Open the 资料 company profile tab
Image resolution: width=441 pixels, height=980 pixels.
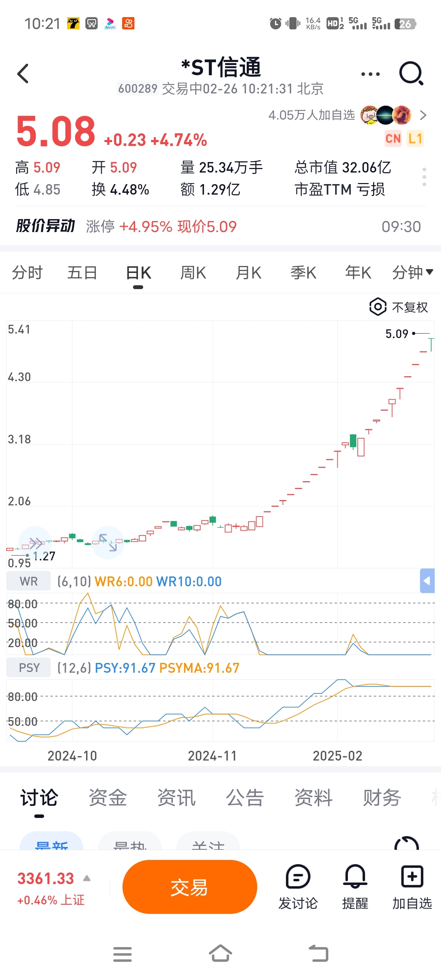pos(313,797)
